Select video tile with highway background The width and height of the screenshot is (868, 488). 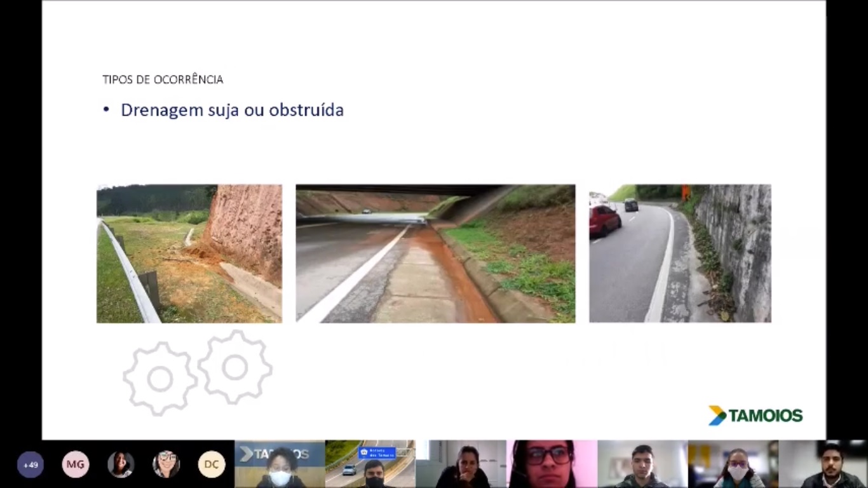point(370,464)
